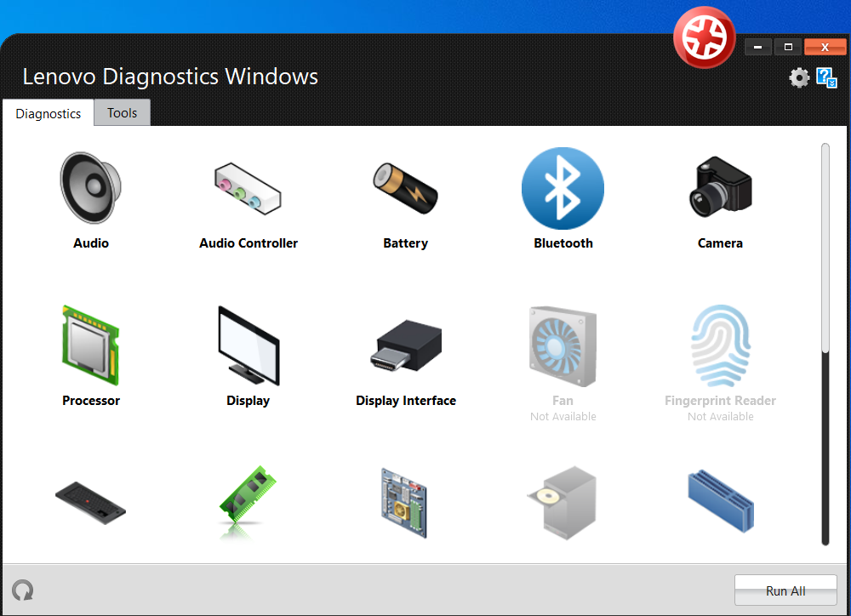Open settings via the gear icon

coord(799,77)
